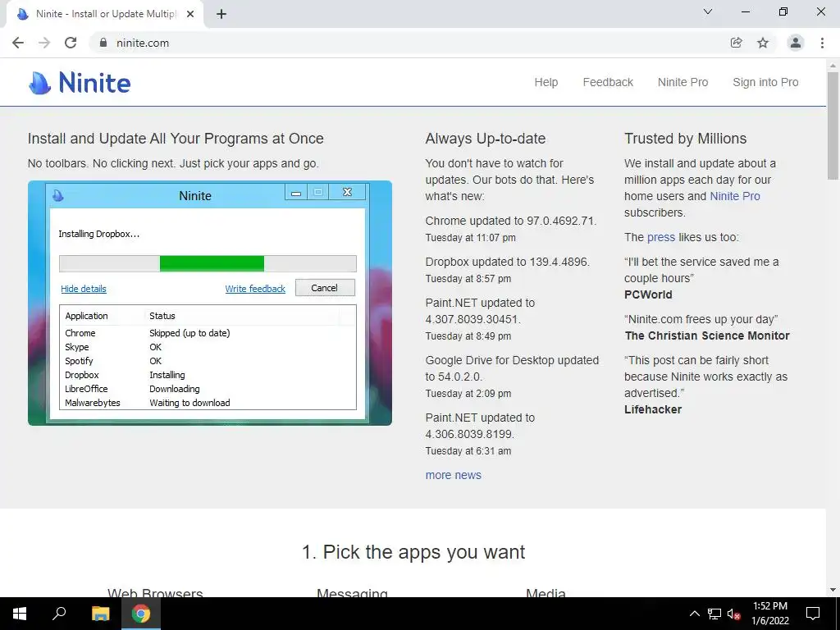Show hidden system tray icons
This screenshot has width=840, height=630.
click(694, 614)
